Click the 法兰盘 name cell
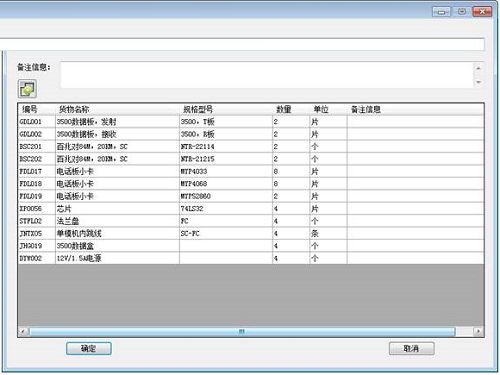This screenshot has width=500, height=375. (x=117, y=221)
